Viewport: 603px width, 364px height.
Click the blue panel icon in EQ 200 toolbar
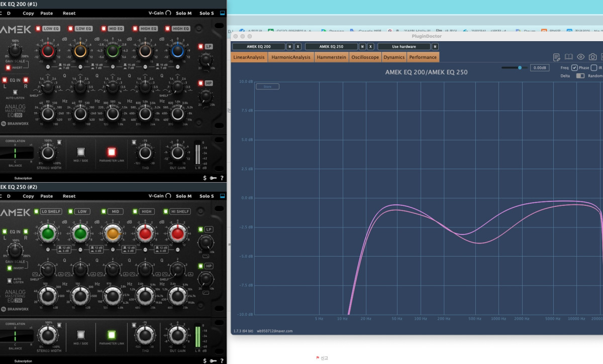223,13
